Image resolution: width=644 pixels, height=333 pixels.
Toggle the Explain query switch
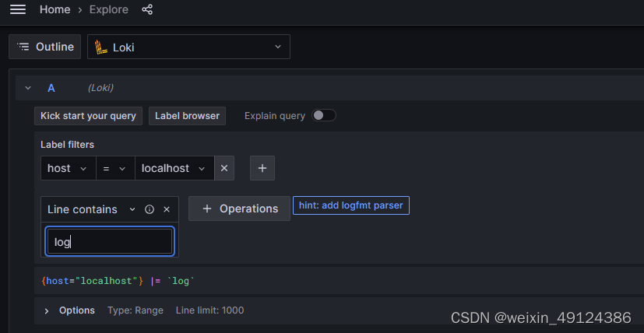click(324, 115)
